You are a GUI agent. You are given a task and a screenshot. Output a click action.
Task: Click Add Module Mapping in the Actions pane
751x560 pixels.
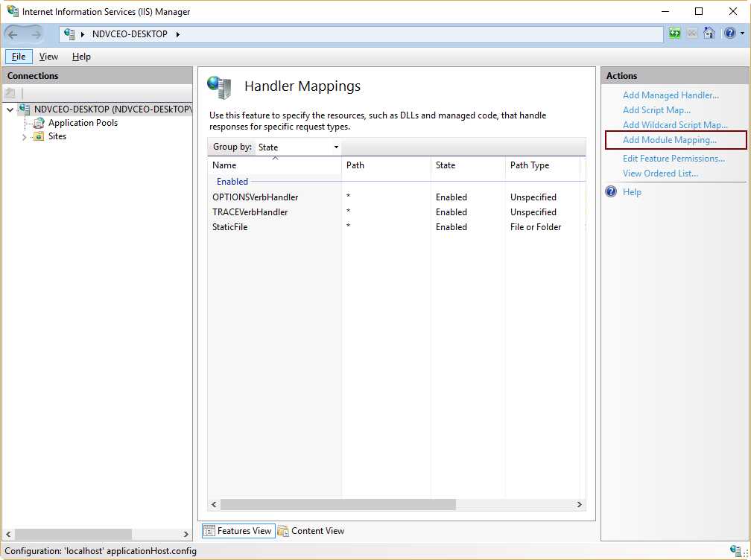click(x=671, y=140)
